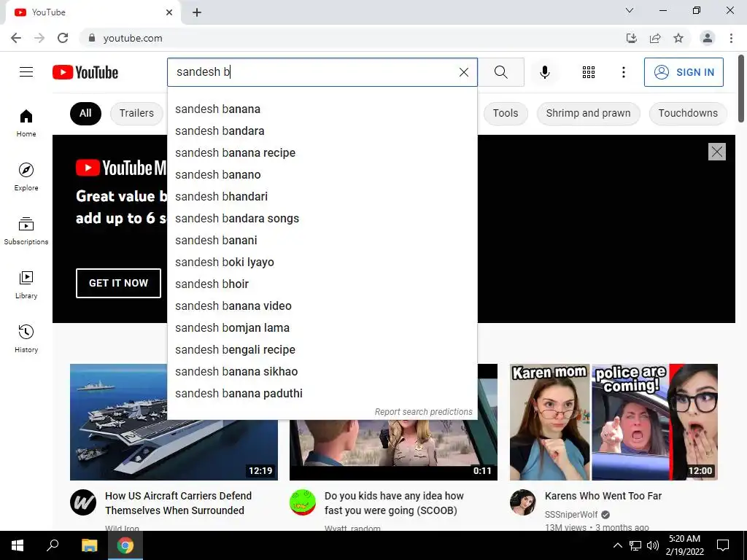The width and height of the screenshot is (747, 560).
Task: Open Library in the sidebar
Action: point(26,284)
